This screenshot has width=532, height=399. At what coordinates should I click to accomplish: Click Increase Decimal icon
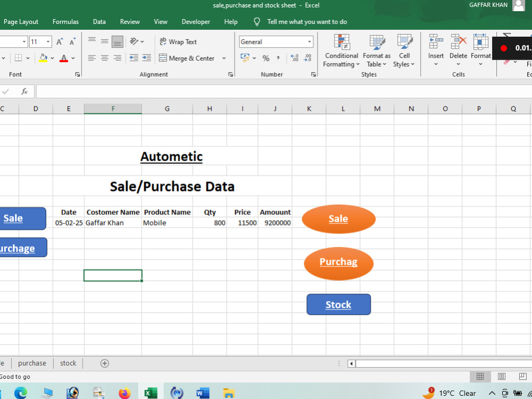295,58
